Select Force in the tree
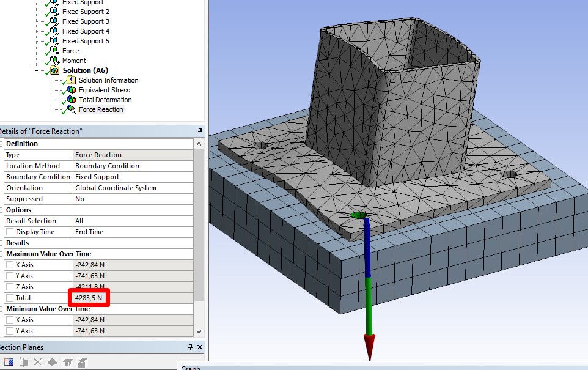This screenshot has height=370, width=588. point(70,51)
